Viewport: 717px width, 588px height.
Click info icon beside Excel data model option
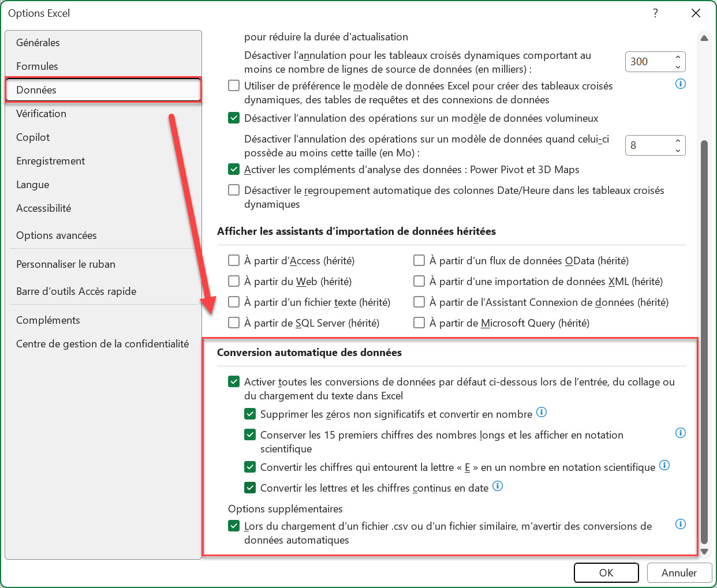point(681,84)
